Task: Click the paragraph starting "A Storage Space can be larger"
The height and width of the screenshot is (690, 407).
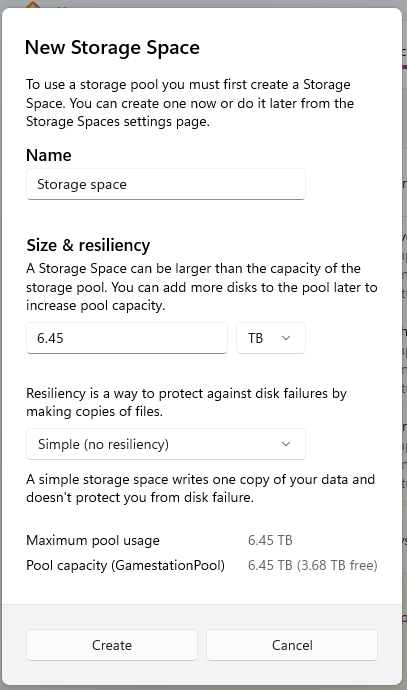Action: point(202,287)
